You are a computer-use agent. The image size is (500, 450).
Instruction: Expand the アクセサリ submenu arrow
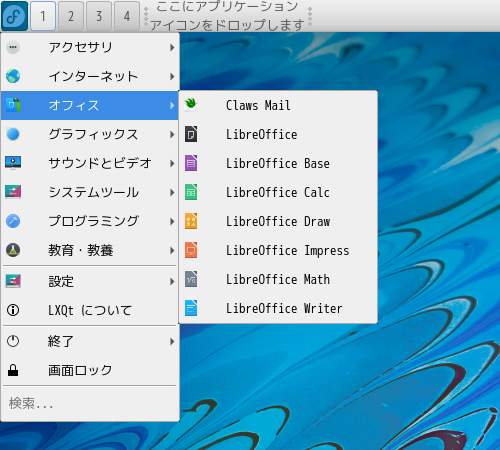(172, 47)
